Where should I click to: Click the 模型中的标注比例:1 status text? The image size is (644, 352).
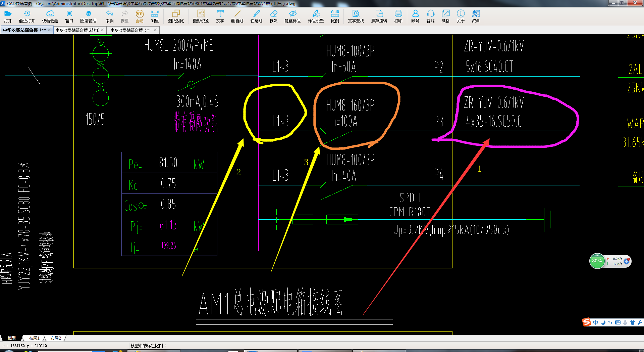coord(149,346)
